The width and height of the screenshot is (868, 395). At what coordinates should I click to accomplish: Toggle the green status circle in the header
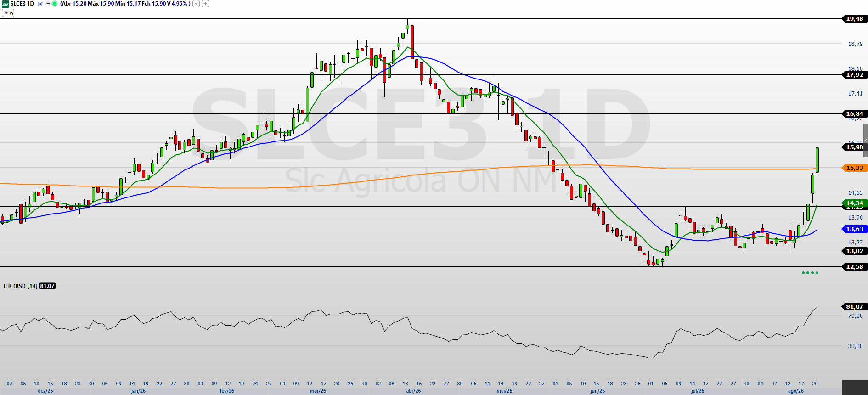[55, 4]
